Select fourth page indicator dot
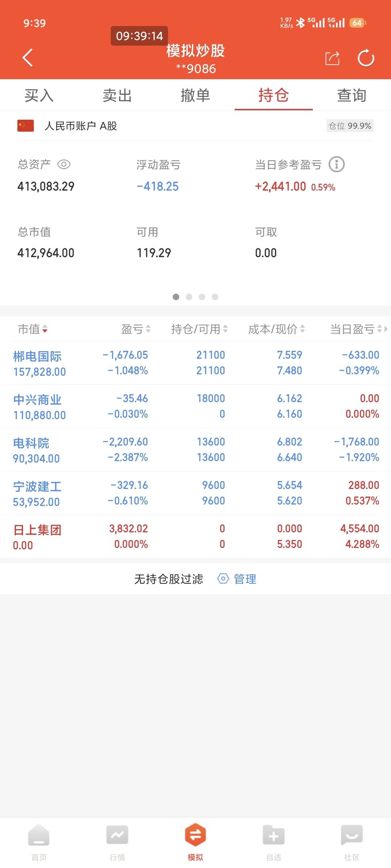Image resolution: width=391 pixels, height=868 pixels. (x=215, y=297)
